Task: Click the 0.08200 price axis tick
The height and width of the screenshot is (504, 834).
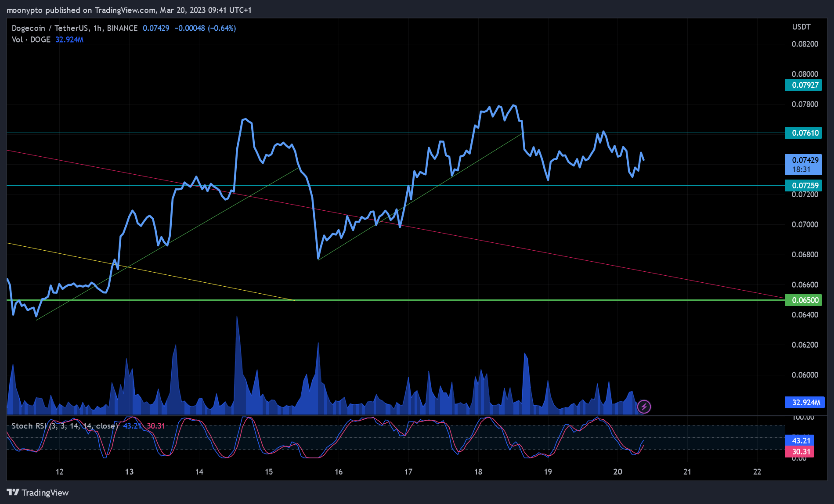Action: [x=805, y=44]
